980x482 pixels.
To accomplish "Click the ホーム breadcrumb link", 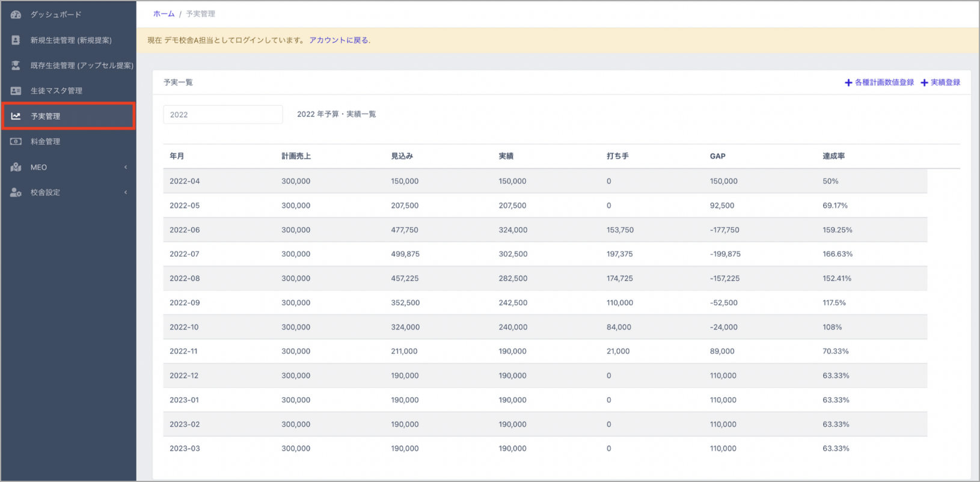I will pos(164,14).
